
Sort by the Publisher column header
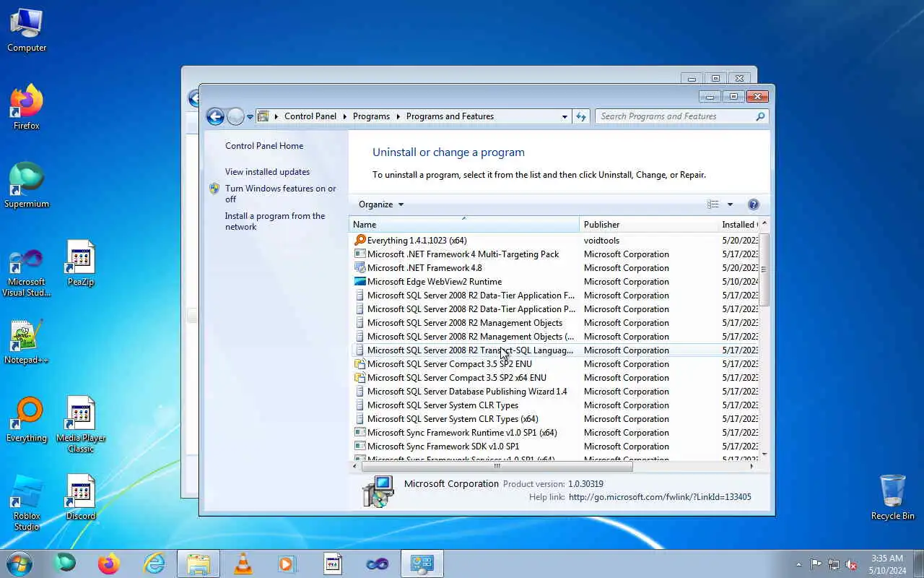648,225
